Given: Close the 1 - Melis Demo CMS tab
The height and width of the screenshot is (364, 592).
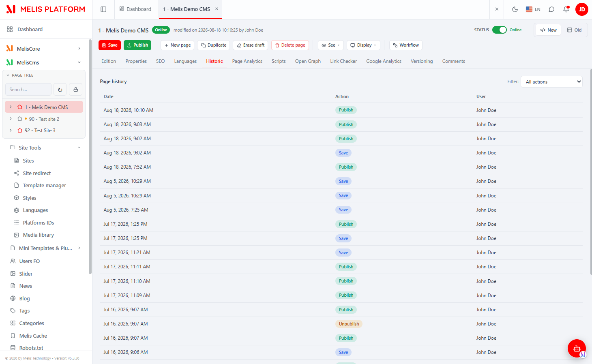Looking at the screenshot, I should click(217, 9).
